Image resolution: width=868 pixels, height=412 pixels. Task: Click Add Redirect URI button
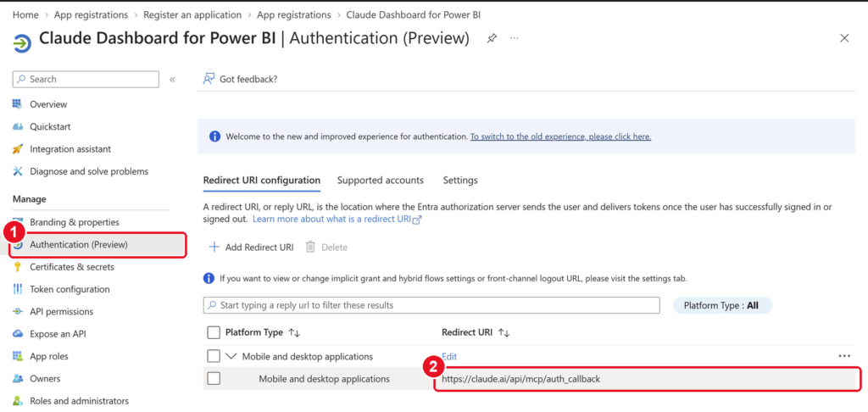251,247
